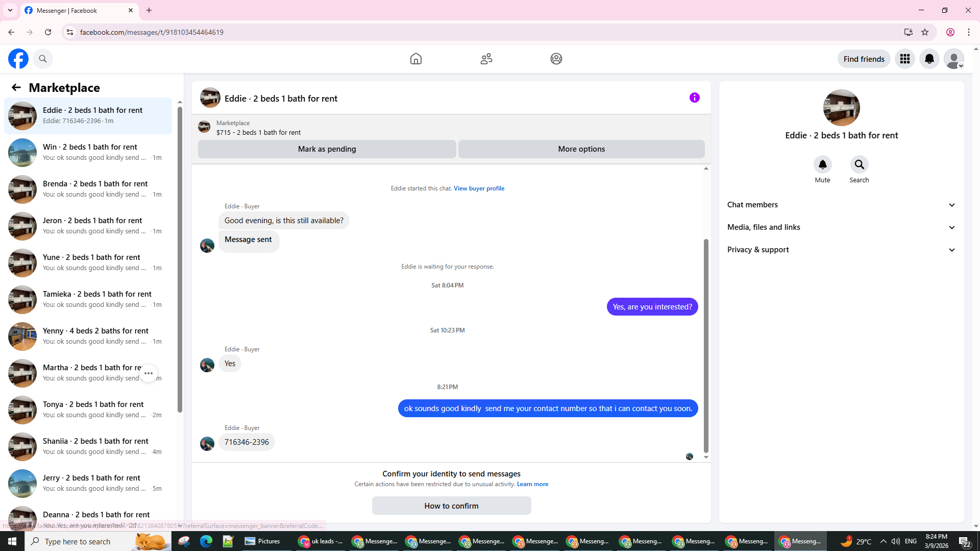This screenshot has width=980, height=551.
Task: Click Marketplace listing thumbnail in banner
Action: [204, 127]
